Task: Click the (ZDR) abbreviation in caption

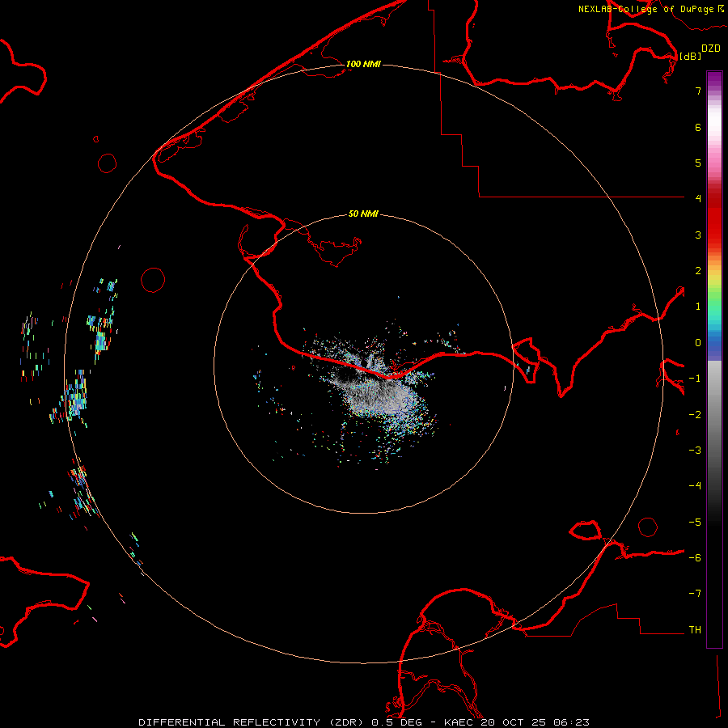Action: click(x=346, y=722)
